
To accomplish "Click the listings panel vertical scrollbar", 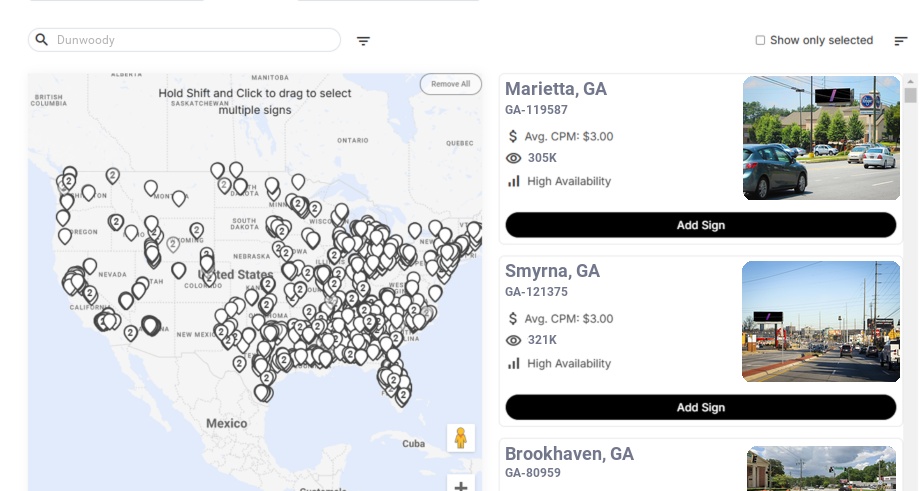I will pyautogui.click(x=910, y=95).
